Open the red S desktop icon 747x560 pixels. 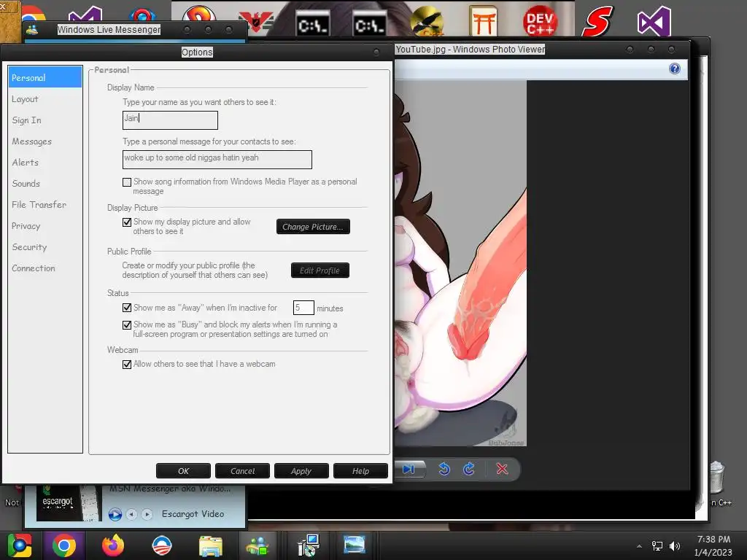pos(597,21)
